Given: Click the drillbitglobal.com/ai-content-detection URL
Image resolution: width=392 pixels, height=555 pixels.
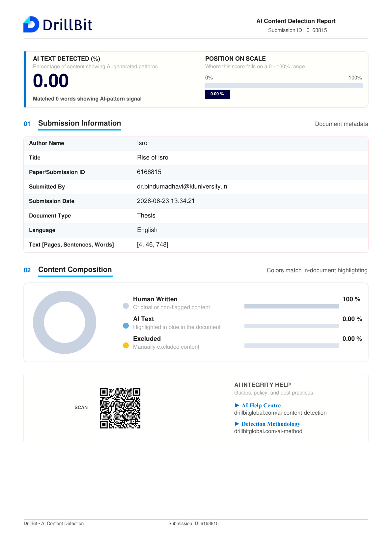Looking at the screenshot, I should coord(280,413).
